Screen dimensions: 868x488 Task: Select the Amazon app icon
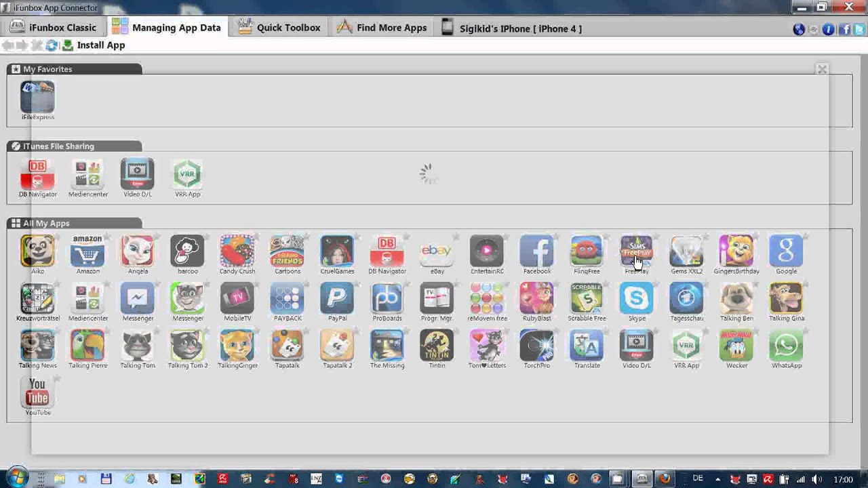[x=87, y=251]
